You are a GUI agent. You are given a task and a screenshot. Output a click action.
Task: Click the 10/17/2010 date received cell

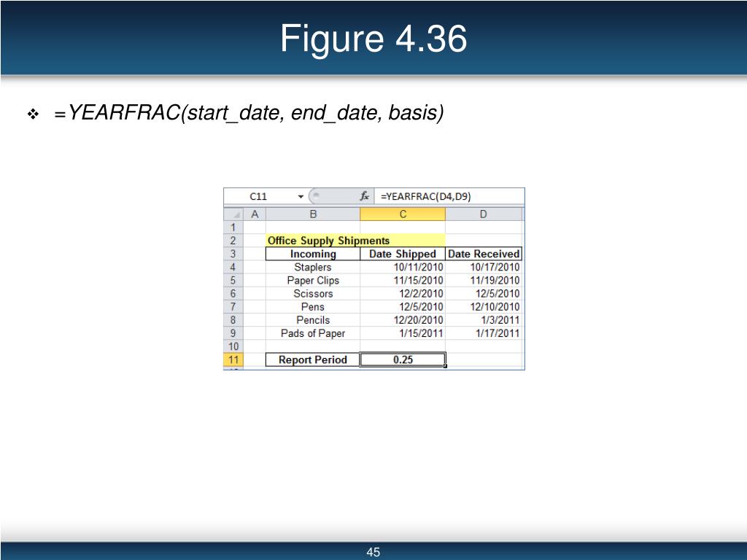[x=484, y=267]
